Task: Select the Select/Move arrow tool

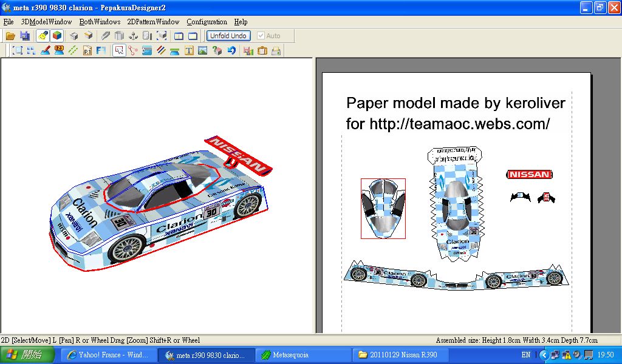Action: 118,51
